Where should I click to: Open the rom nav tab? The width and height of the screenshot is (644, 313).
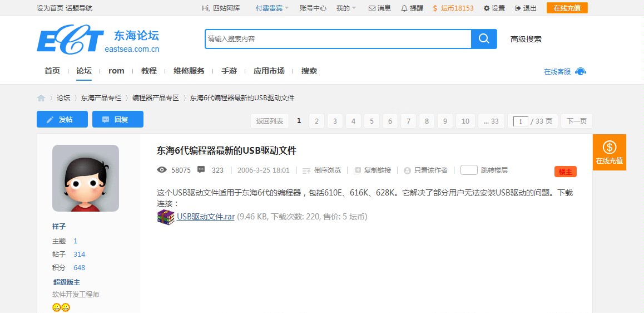(x=116, y=71)
